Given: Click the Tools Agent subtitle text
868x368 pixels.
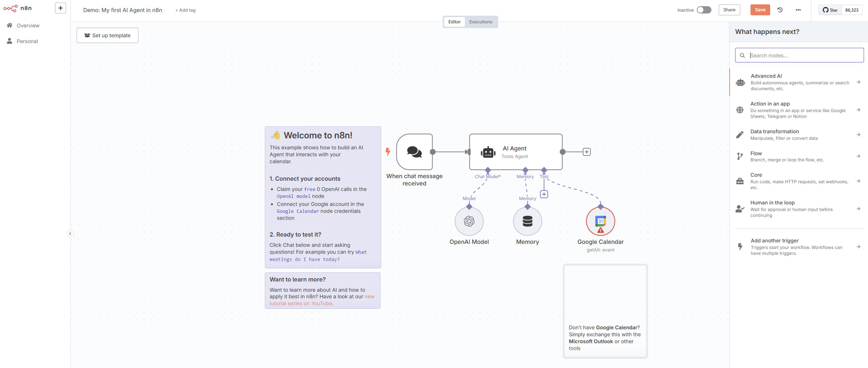Looking at the screenshot, I should point(515,157).
